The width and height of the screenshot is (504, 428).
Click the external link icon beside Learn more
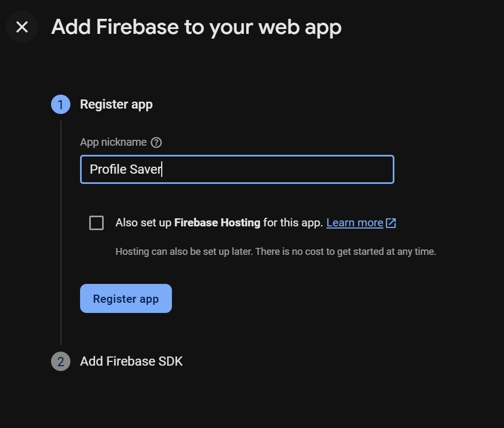[391, 222]
